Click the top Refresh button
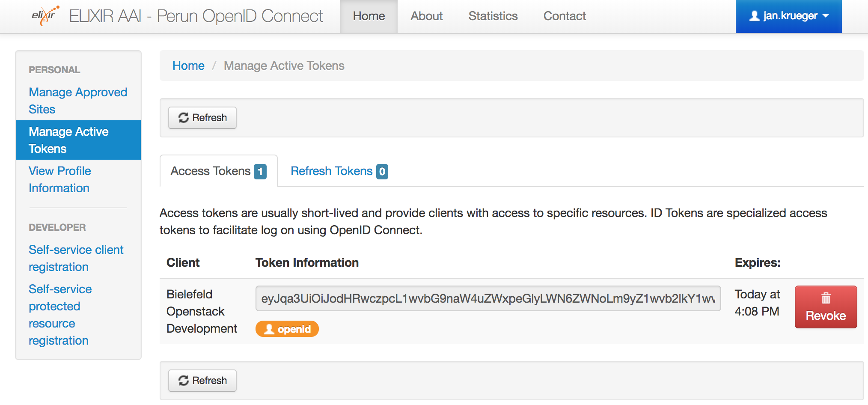868x405 pixels. click(202, 118)
